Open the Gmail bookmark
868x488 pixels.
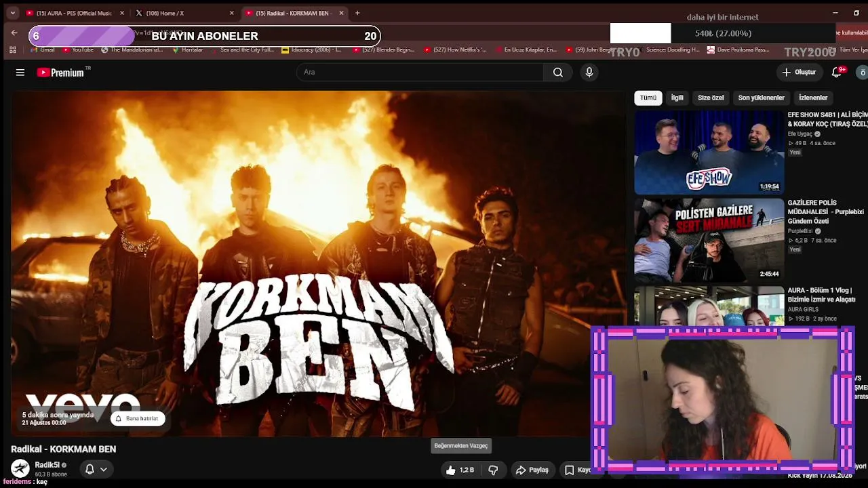pos(43,50)
